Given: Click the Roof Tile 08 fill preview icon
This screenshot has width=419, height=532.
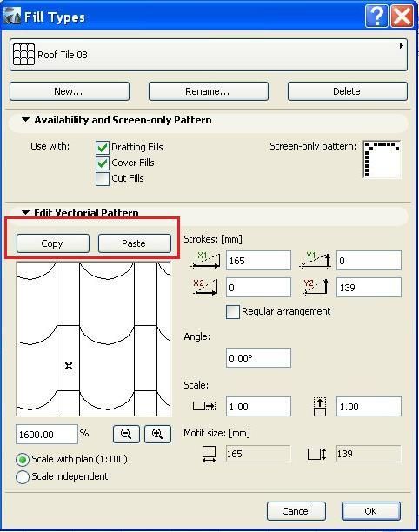Looking at the screenshot, I should (23, 55).
